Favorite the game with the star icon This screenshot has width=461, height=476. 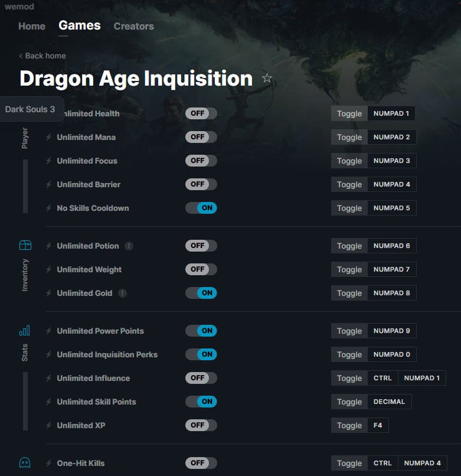point(267,79)
